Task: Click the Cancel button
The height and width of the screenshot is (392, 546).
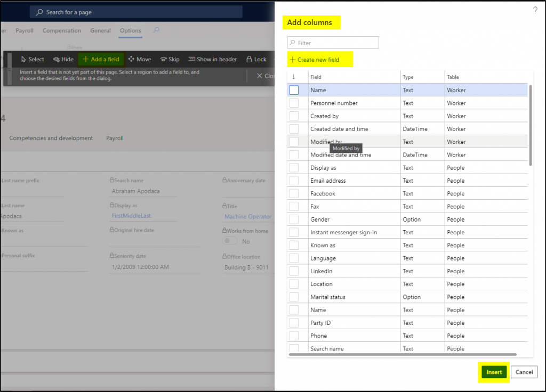Action: point(524,372)
